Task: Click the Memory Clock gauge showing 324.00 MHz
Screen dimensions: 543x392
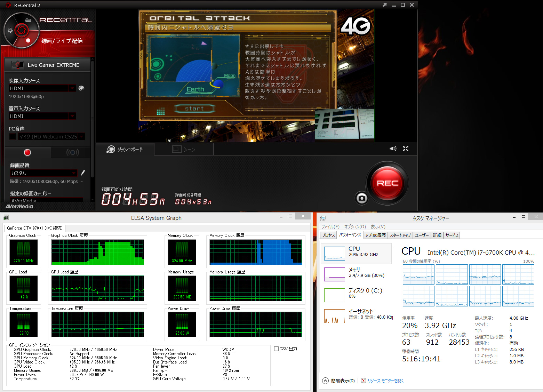Action: 182,252
